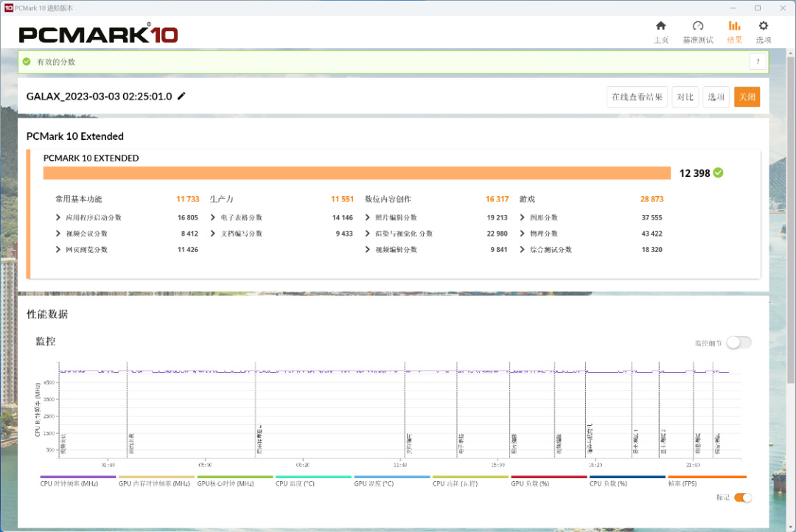The width and height of the screenshot is (796, 532).
Task: Click the PCMARK 10 logo
Action: click(x=99, y=34)
